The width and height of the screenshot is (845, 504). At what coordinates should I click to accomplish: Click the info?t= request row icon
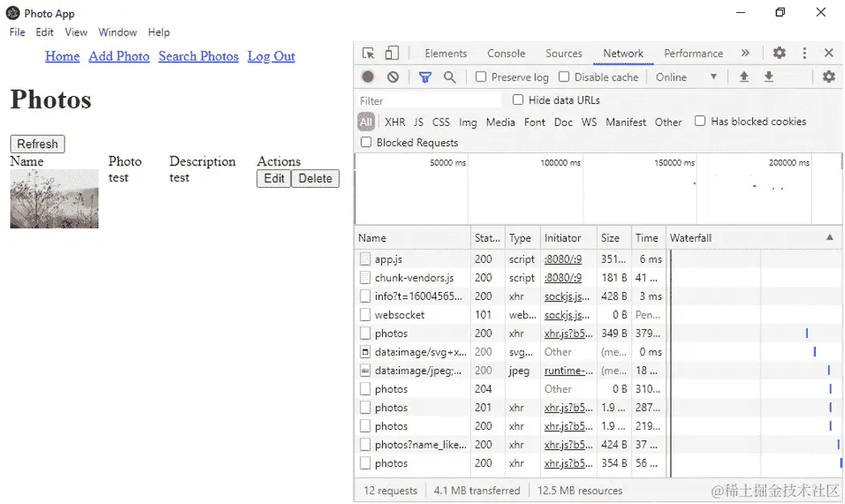[365, 296]
